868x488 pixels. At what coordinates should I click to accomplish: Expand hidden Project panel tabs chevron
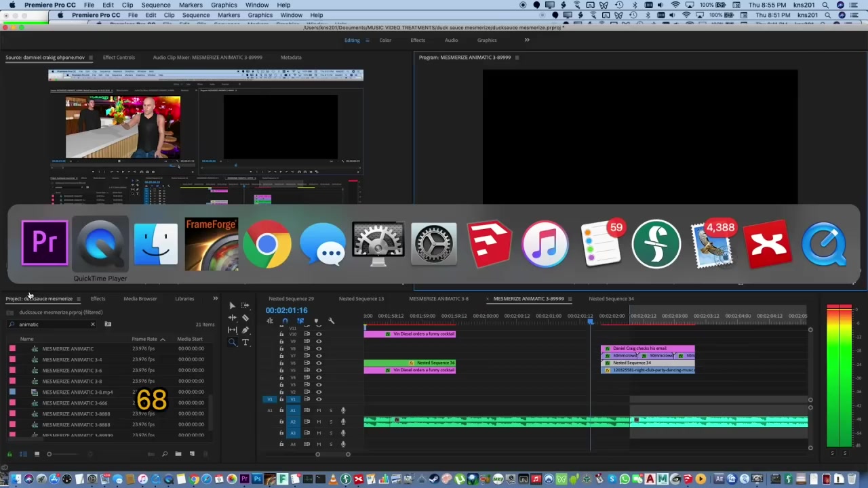pos(215,298)
